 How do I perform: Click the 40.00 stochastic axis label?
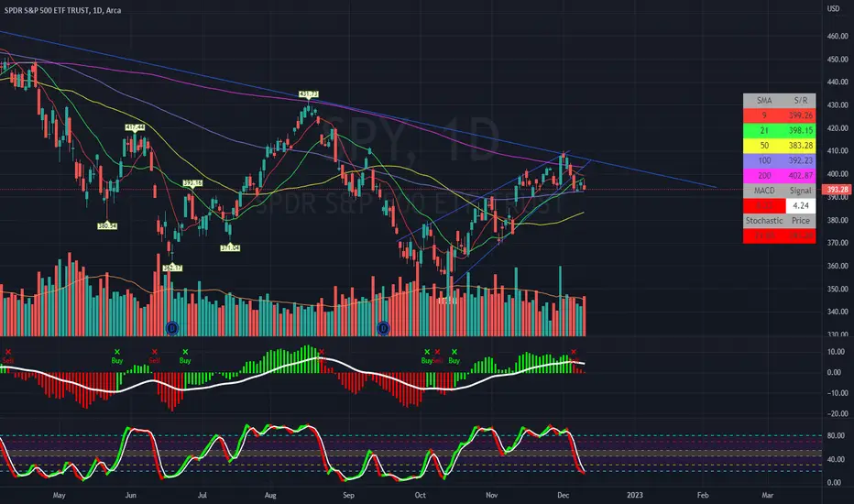click(836, 459)
